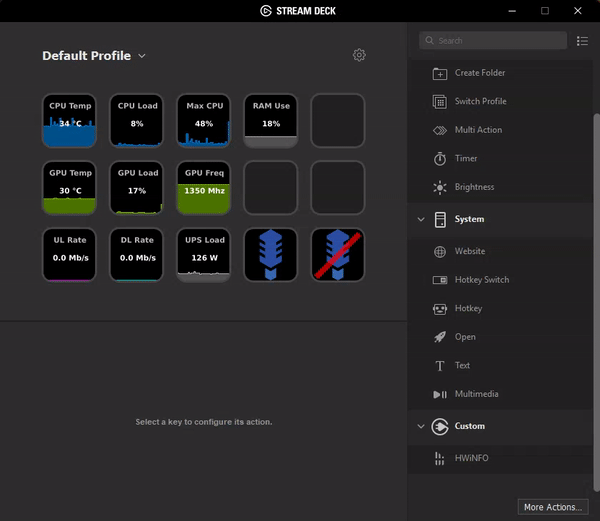Click the System category heading text
Screen dimensions: 600x521
469,219
